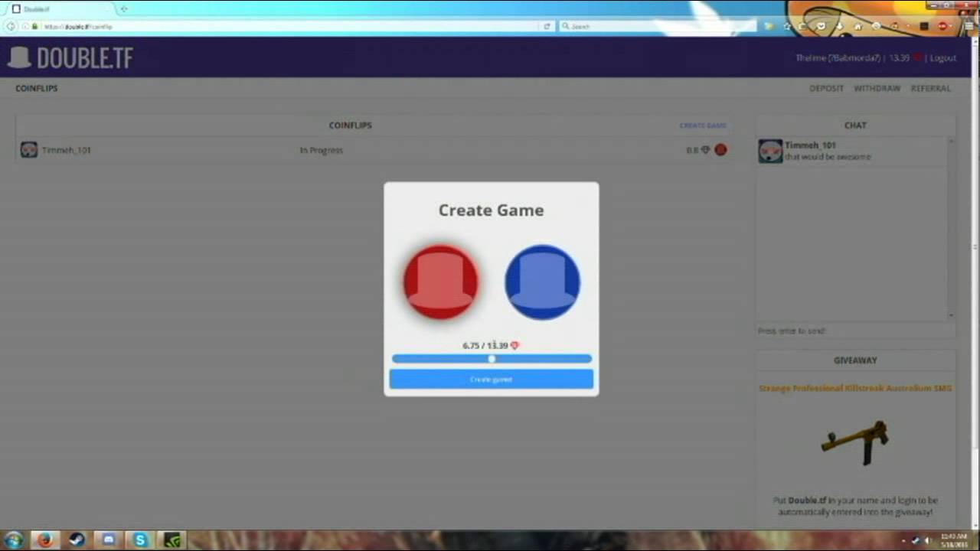Go to the Coinflips section
The width and height of the screenshot is (980, 551).
[x=37, y=88]
